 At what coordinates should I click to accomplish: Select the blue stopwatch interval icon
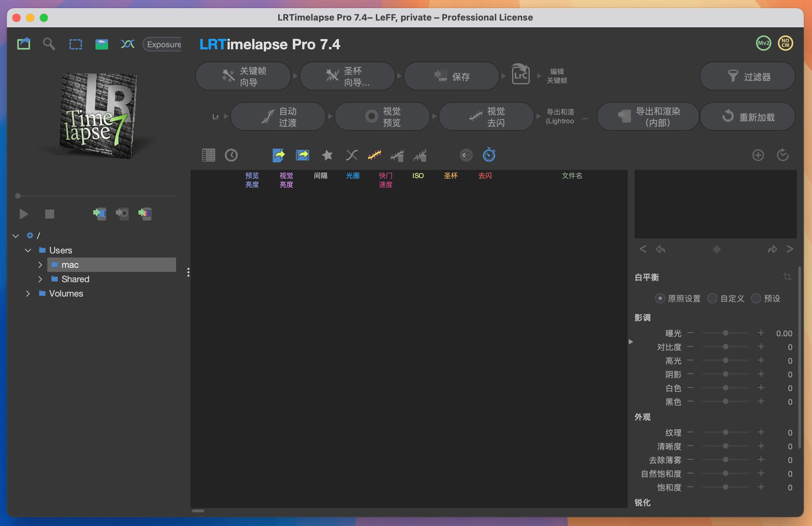489,155
